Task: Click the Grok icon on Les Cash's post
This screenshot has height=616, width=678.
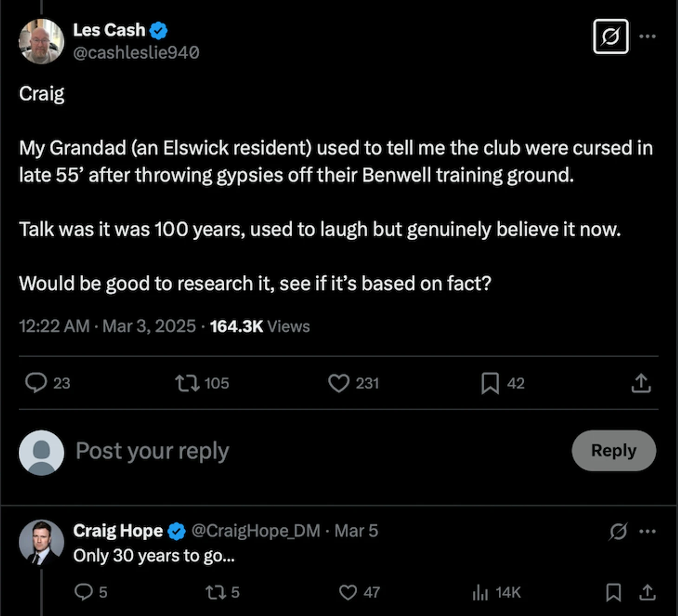Action: pos(611,36)
